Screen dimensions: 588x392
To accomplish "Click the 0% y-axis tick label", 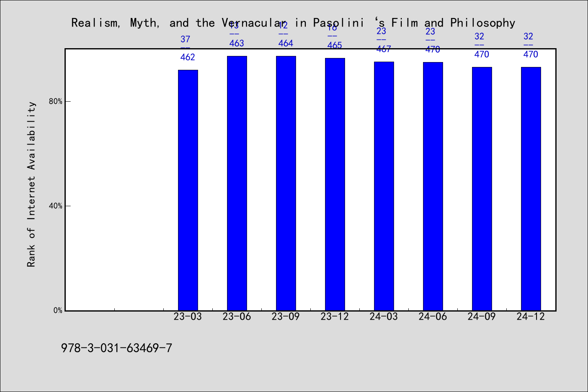I will (x=58, y=310).
